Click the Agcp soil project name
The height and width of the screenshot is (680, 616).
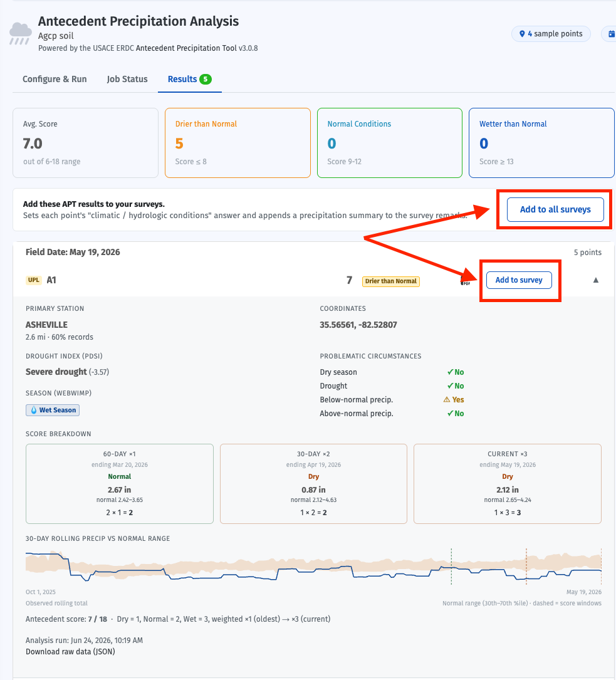tap(56, 36)
